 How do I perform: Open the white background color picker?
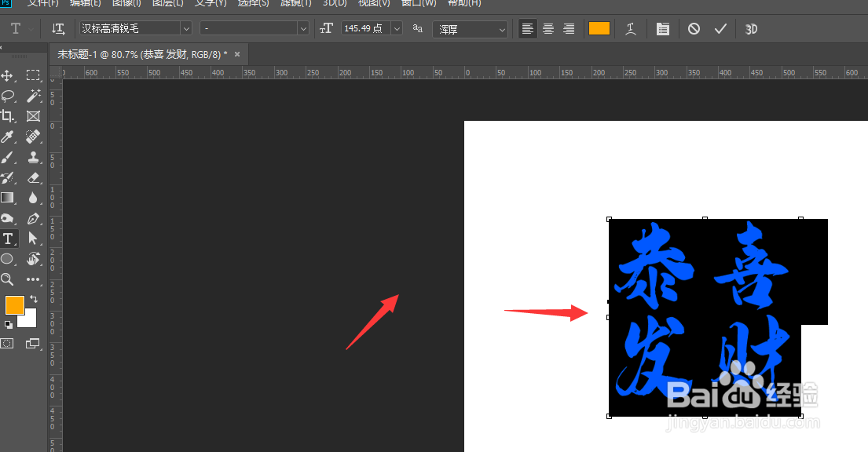click(x=29, y=320)
